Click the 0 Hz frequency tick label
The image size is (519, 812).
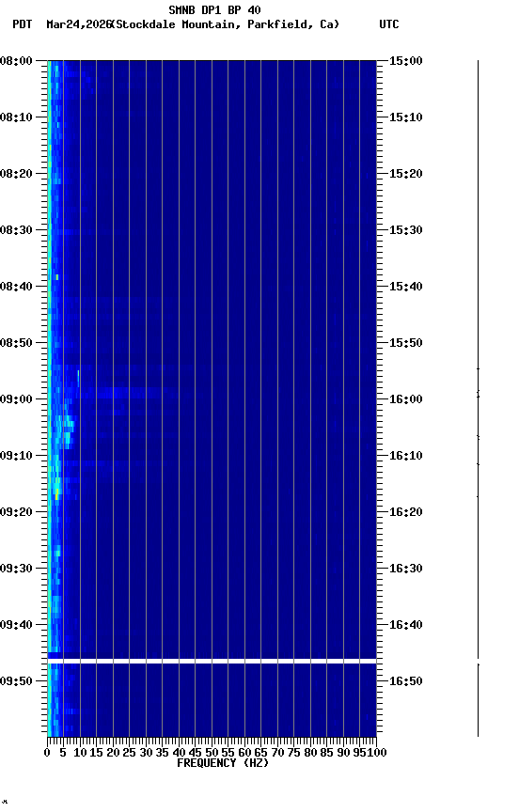(x=47, y=754)
